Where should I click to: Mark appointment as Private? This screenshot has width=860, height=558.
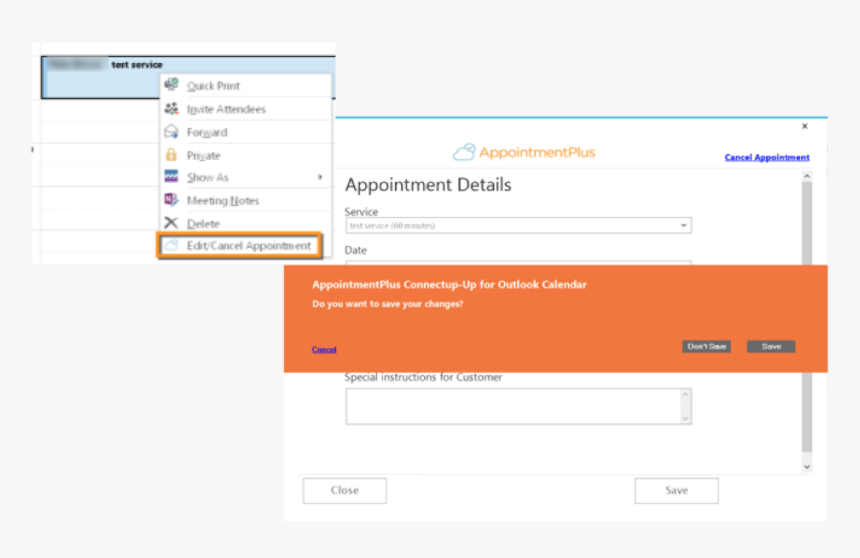click(246, 155)
